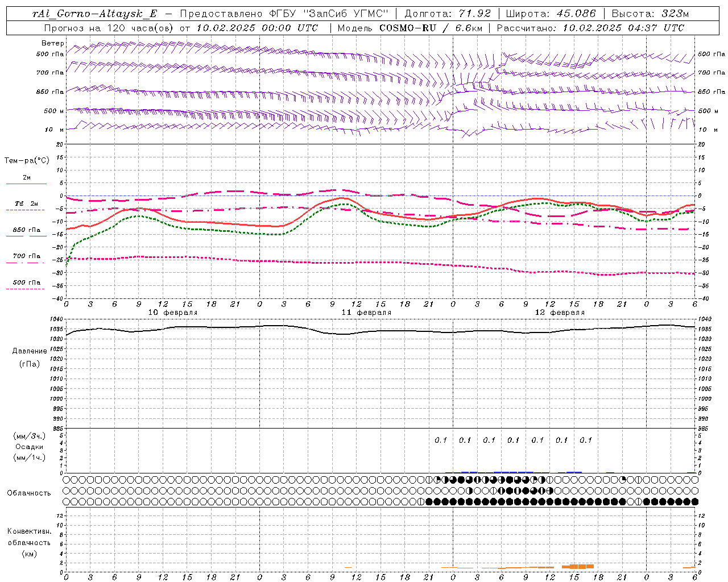Click the Конвективн. panel label
Image resolution: width=728 pixels, height=582 pixels.
[x=29, y=531]
